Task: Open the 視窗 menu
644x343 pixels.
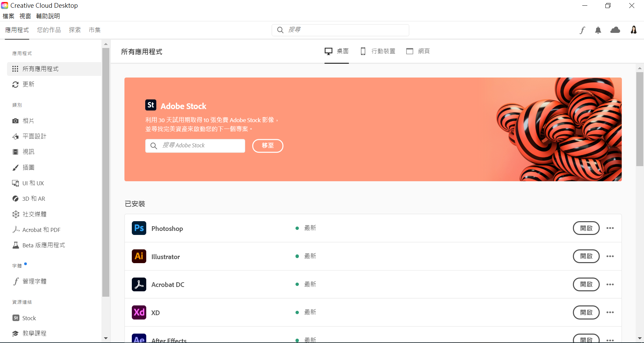Action: tap(25, 16)
